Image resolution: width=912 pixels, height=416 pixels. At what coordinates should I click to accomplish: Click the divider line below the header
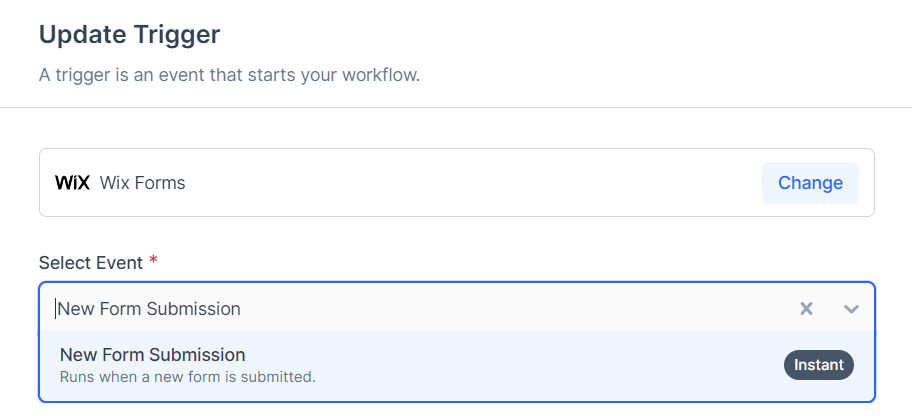tap(456, 107)
